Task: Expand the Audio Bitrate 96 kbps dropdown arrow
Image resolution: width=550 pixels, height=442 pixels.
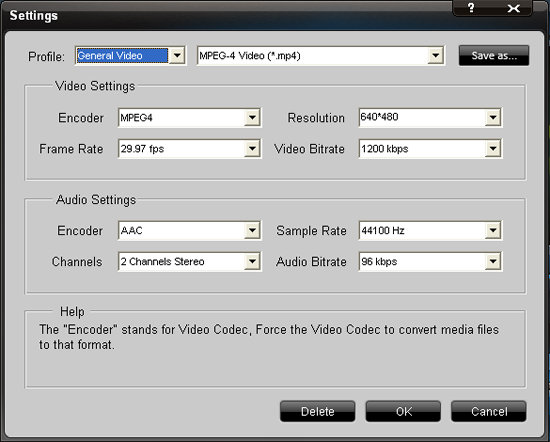Action: pyautogui.click(x=493, y=261)
